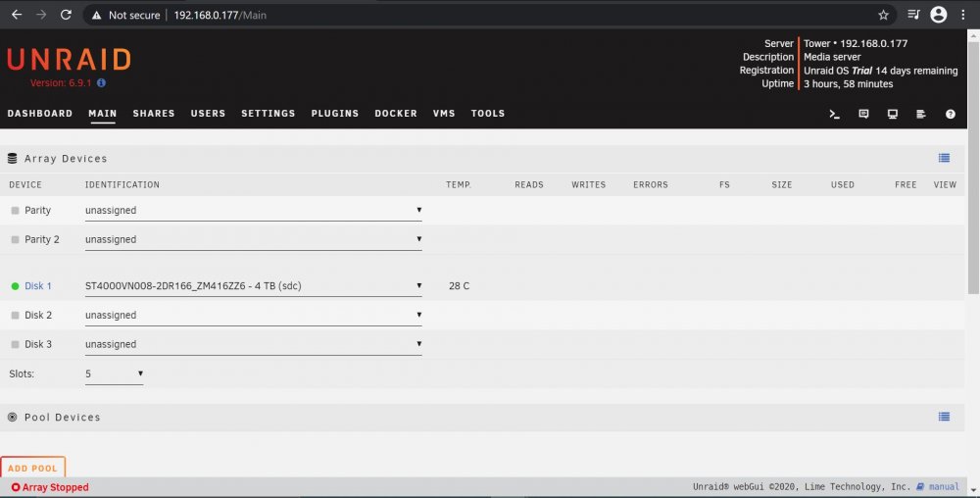This screenshot has width=980, height=498.
Task: Open the Tools tab
Action: (488, 113)
